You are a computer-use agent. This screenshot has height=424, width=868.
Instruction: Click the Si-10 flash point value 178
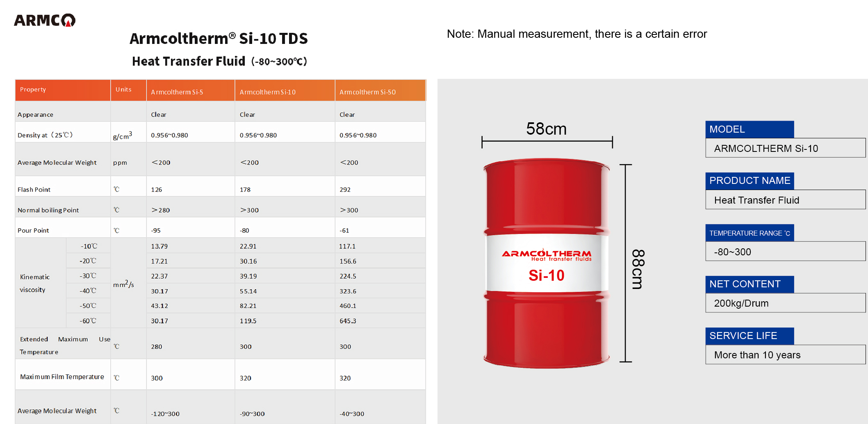coord(245,190)
